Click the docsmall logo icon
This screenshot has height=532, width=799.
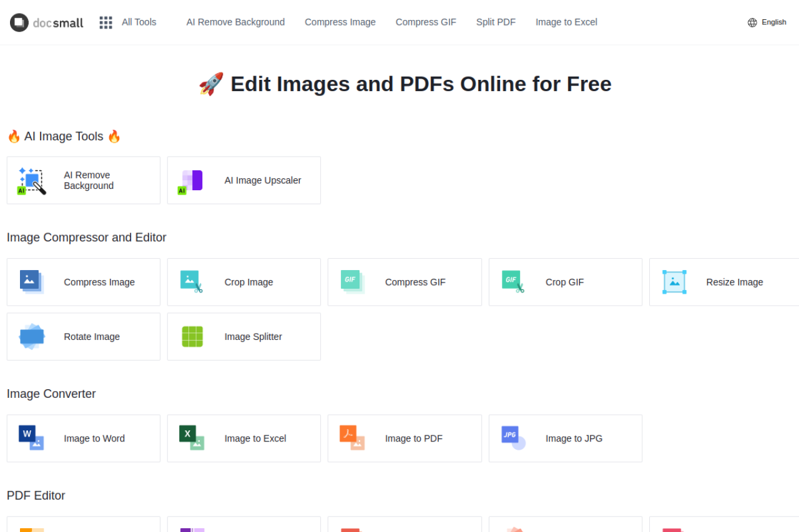click(x=19, y=22)
